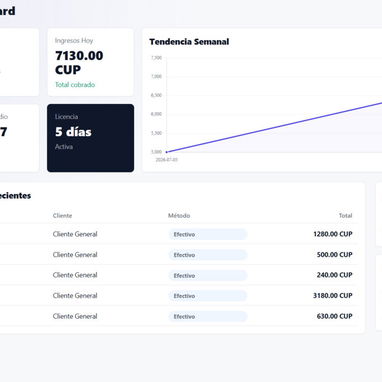This screenshot has height=382, width=382.
Task: Select Cliente General in the 500.00 CUP row
Action: (75, 255)
